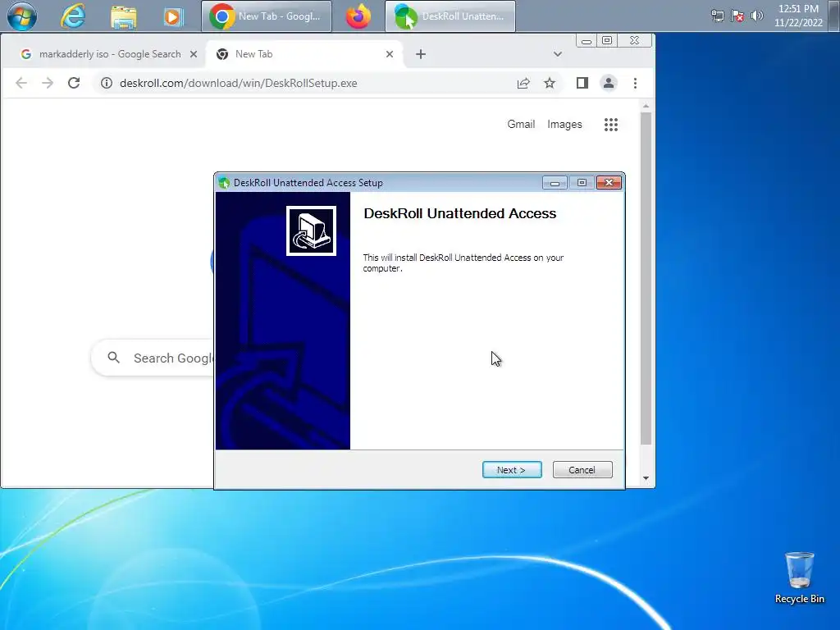Close the Chrome window
The height and width of the screenshot is (630, 840).
pyautogui.click(x=635, y=41)
